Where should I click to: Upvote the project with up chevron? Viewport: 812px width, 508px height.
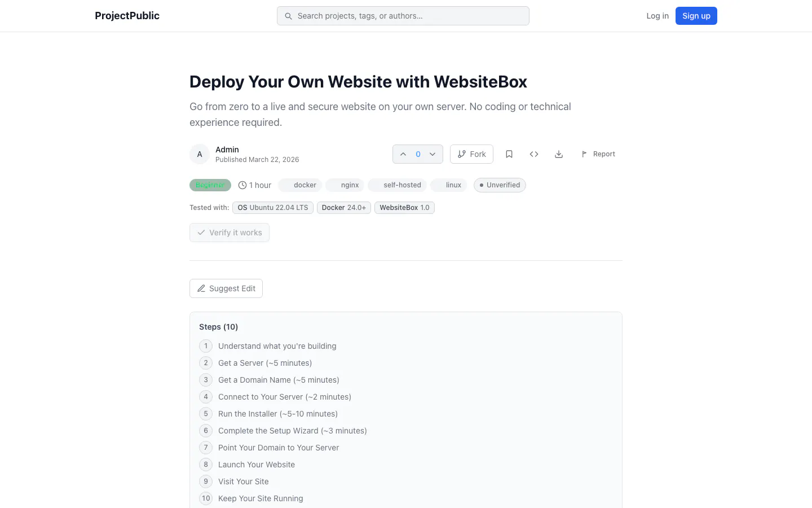(403, 154)
